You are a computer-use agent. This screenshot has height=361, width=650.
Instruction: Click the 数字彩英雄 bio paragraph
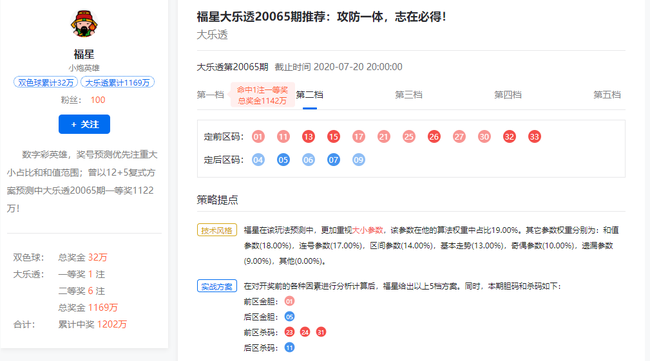coord(82,182)
